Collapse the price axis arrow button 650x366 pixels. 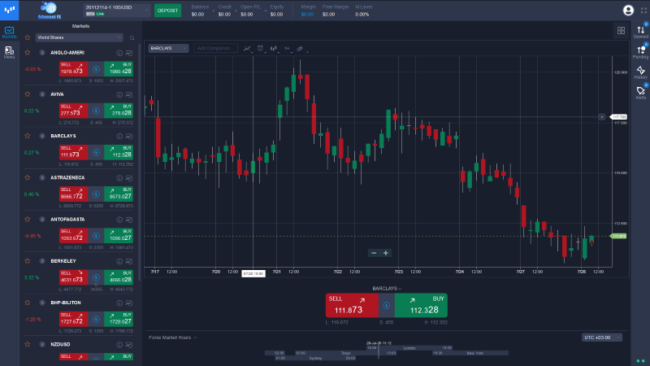click(601, 117)
